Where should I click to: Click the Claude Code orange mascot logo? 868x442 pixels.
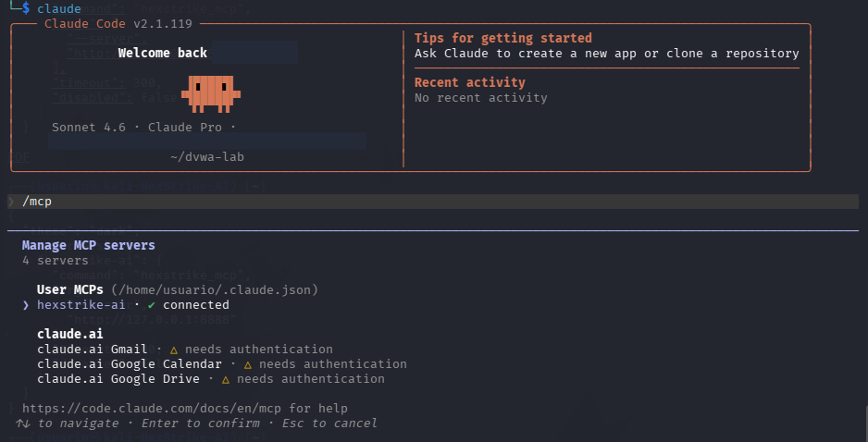pos(211,93)
